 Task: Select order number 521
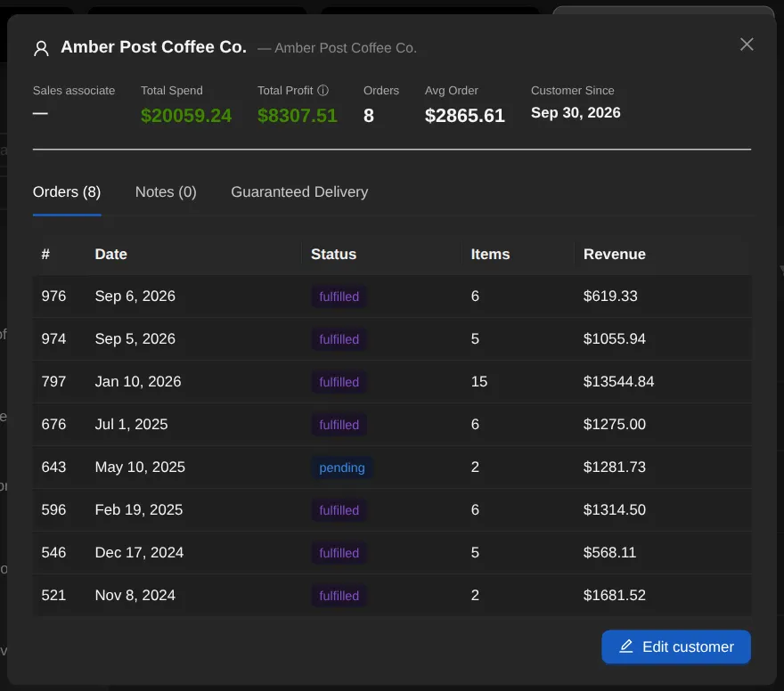coord(53,595)
